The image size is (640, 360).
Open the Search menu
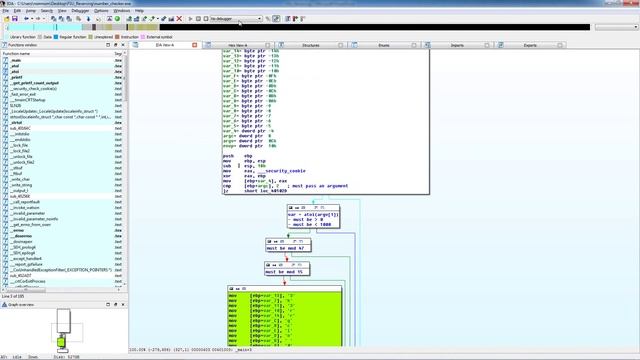click(47, 11)
